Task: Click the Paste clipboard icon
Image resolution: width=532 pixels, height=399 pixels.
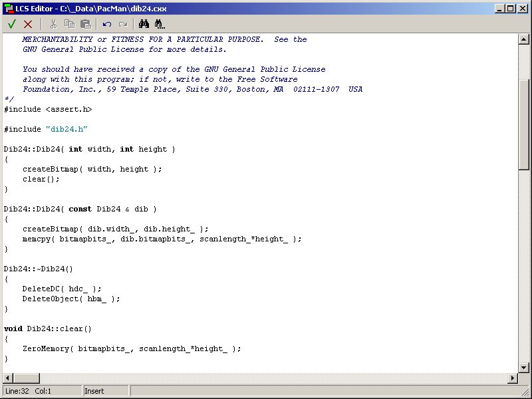Action: click(x=85, y=23)
